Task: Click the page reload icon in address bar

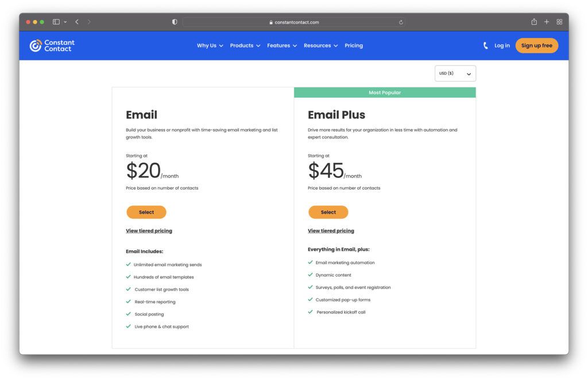Action: coord(401,22)
